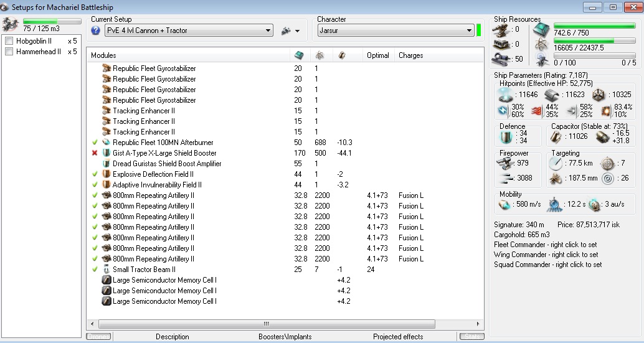This screenshot has height=343, width=644.
Task: Select the first Tracking Enhancer II icon
Action: pos(107,110)
